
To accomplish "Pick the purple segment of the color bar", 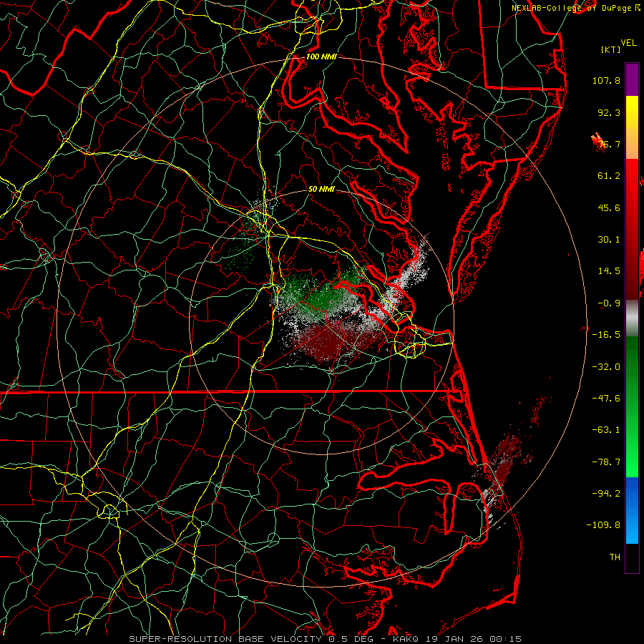I will [x=632, y=79].
